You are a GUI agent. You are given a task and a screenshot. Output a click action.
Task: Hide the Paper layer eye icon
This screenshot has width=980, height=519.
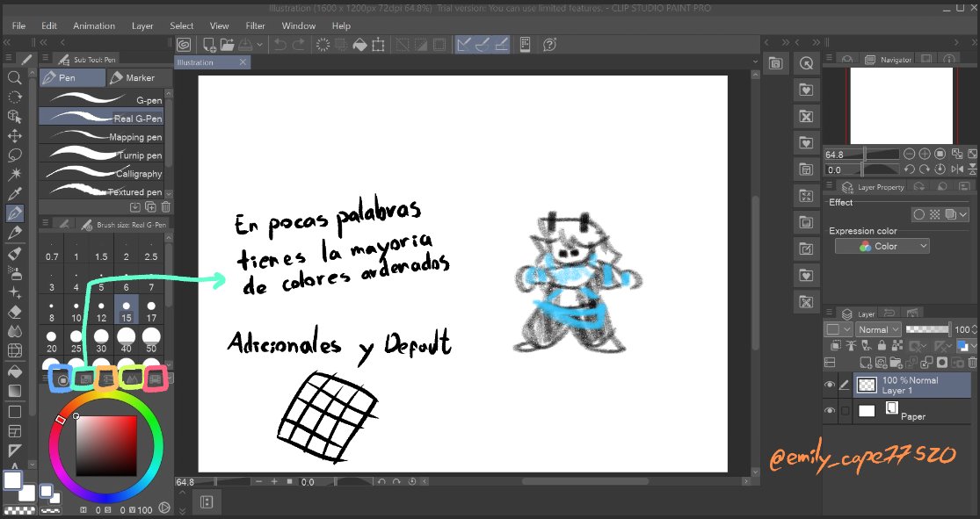point(830,411)
